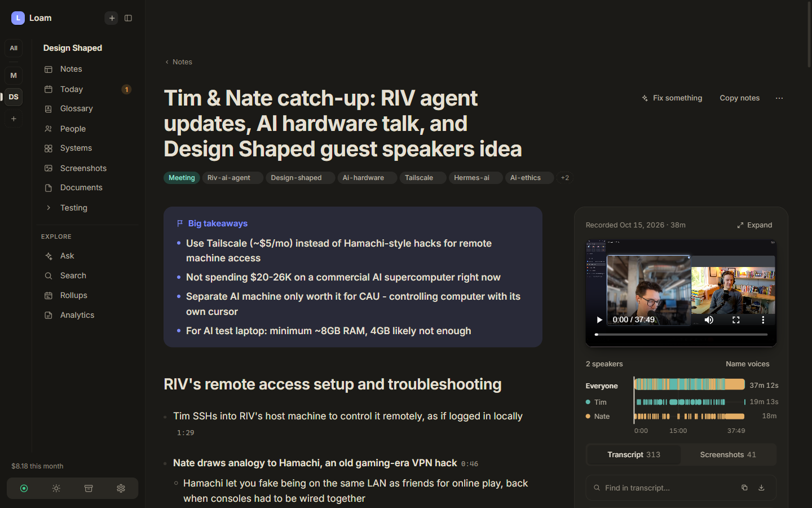Open the note's more options menu

coord(779,98)
